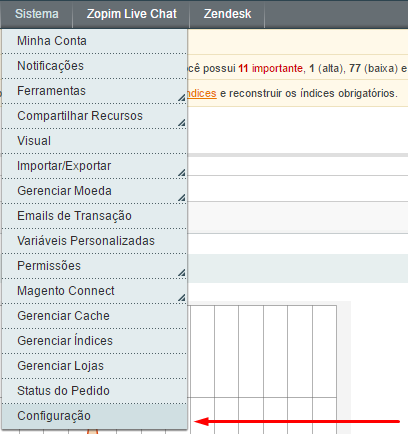Choose the Visual menu item

94,141
